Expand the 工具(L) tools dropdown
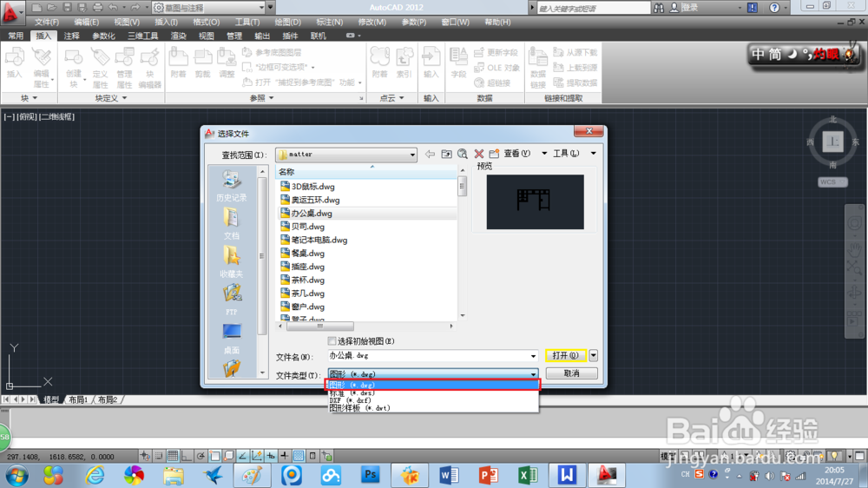Viewport: 868px width, 488px height. tap(594, 154)
